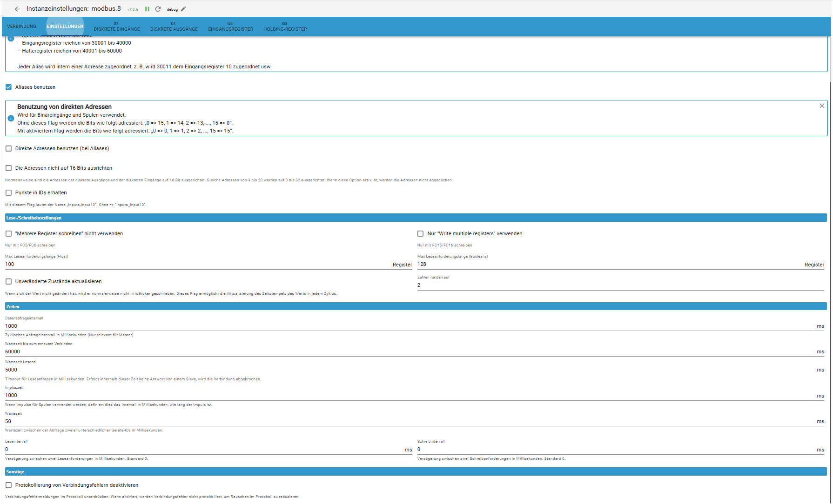This screenshot has height=504, width=833.
Task: Click the version label v7.0.6
Action: pyautogui.click(x=133, y=9)
